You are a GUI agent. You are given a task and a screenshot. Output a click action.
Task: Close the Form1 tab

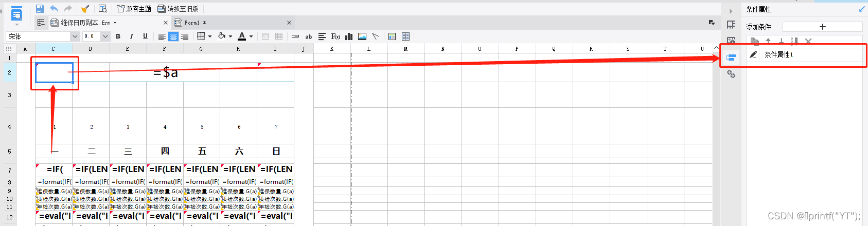289,23
